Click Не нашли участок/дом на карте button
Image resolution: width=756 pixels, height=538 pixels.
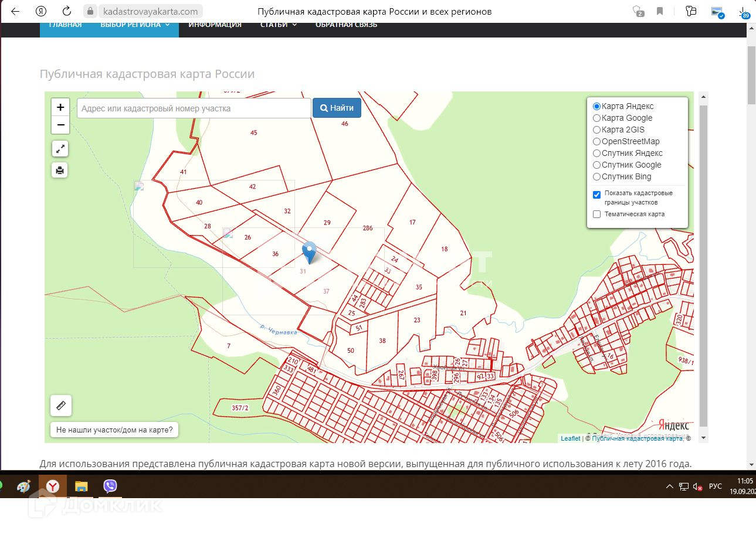click(x=114, y=430)
